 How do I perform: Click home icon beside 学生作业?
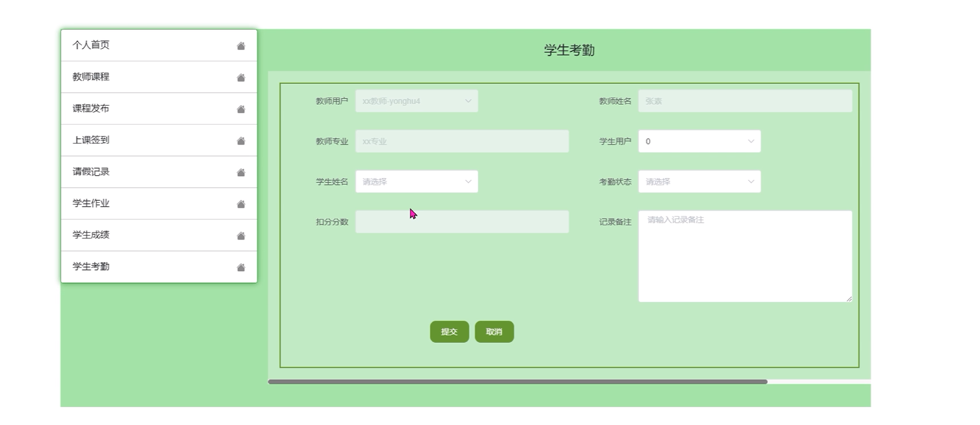pyautogui.click(x=241, y=204)
